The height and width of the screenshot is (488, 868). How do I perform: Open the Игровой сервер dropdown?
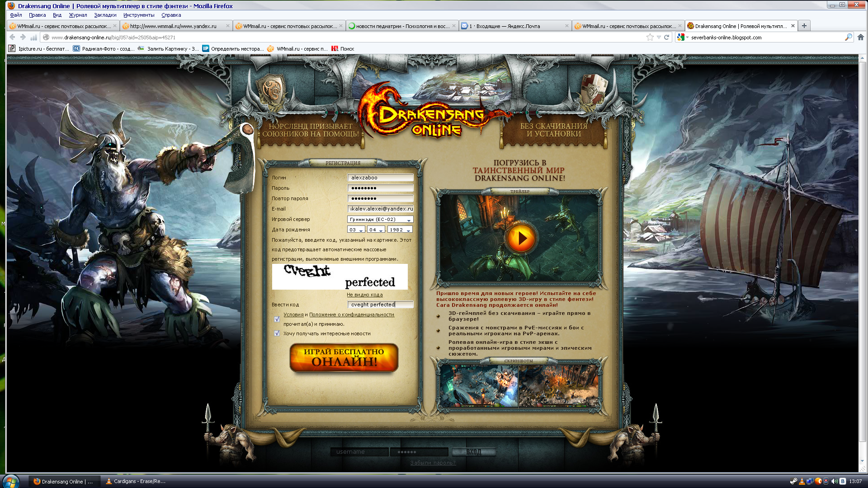(380, 219)
